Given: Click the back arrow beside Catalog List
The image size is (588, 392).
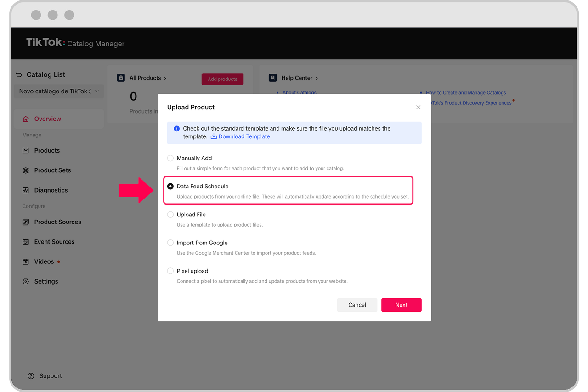Looking at the screenshot, I should pyautogui.click(x=19, y=74).
